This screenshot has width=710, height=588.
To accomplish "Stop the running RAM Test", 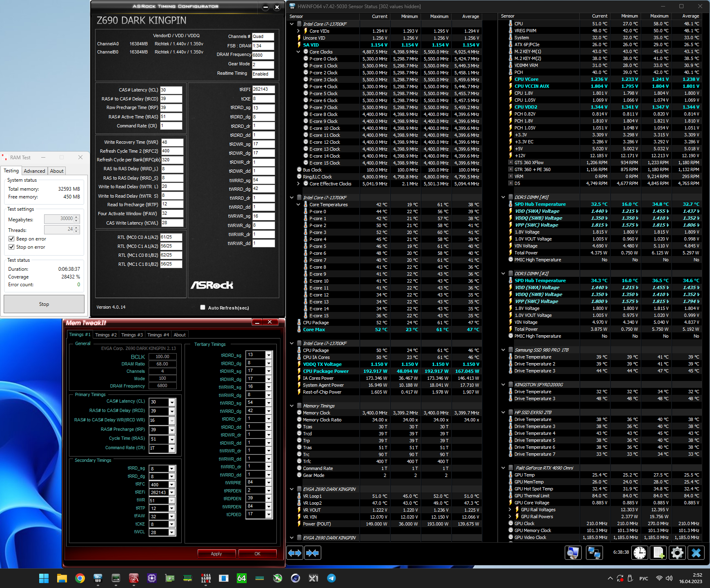I will click(x=44, y=304).
